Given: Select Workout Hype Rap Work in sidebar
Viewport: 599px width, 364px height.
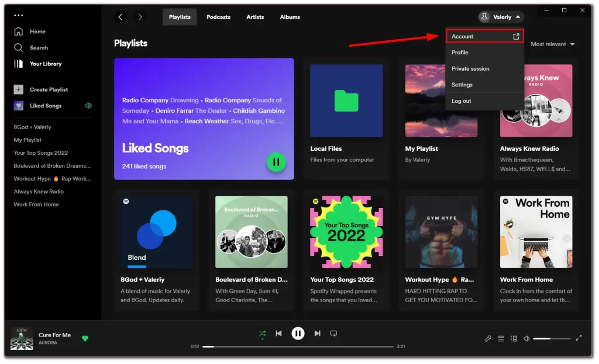Looking at the screenshot, I should (52, 179).
